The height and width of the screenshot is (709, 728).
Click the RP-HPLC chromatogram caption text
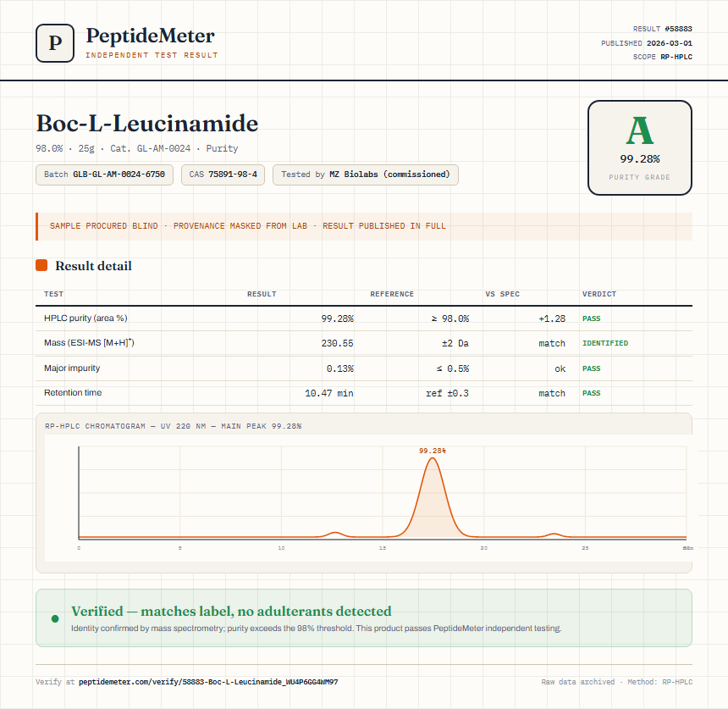point(174,426)
